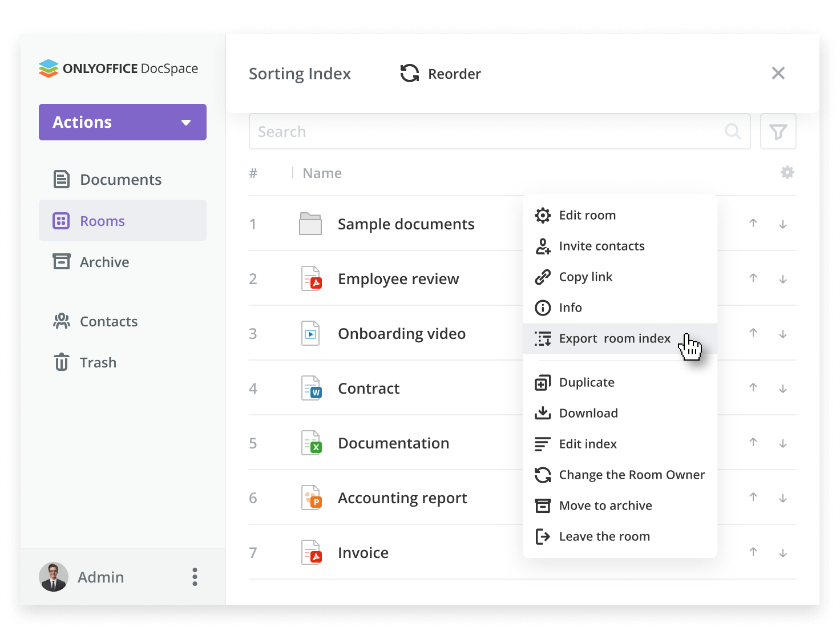Click the filter icon beside the search bar
The image size is (840, 639).
[x=778, y=132]
